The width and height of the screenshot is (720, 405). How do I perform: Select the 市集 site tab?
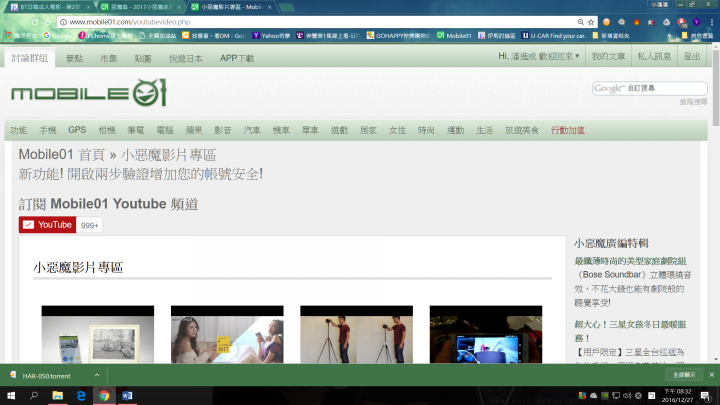109,58
